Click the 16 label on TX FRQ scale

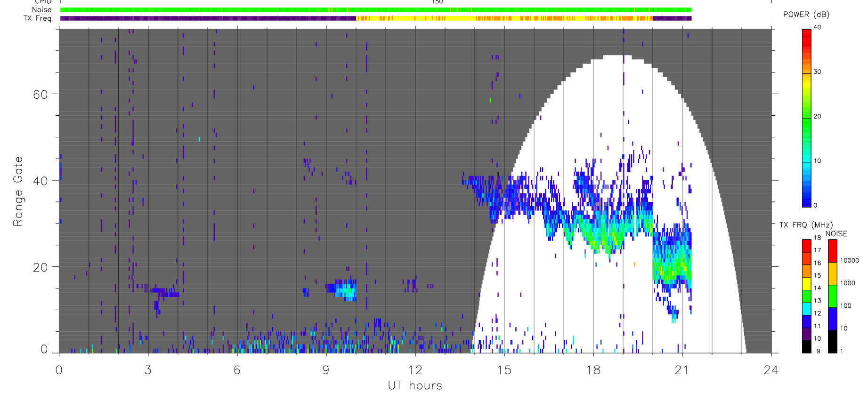click(817, 263)
